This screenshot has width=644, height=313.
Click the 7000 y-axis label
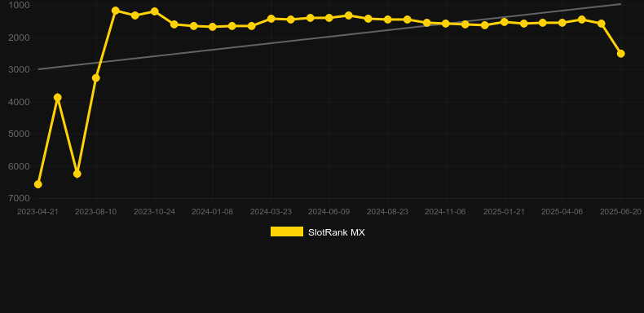click(19, 198)
